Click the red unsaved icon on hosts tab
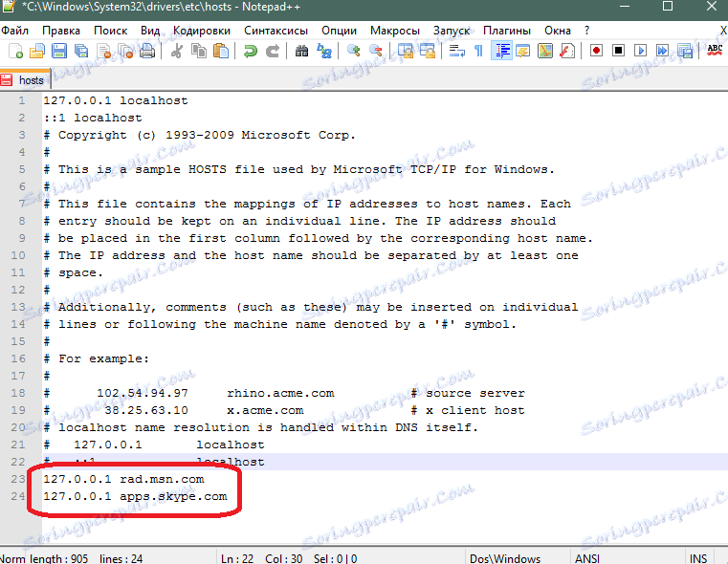 tap(7, 80)
